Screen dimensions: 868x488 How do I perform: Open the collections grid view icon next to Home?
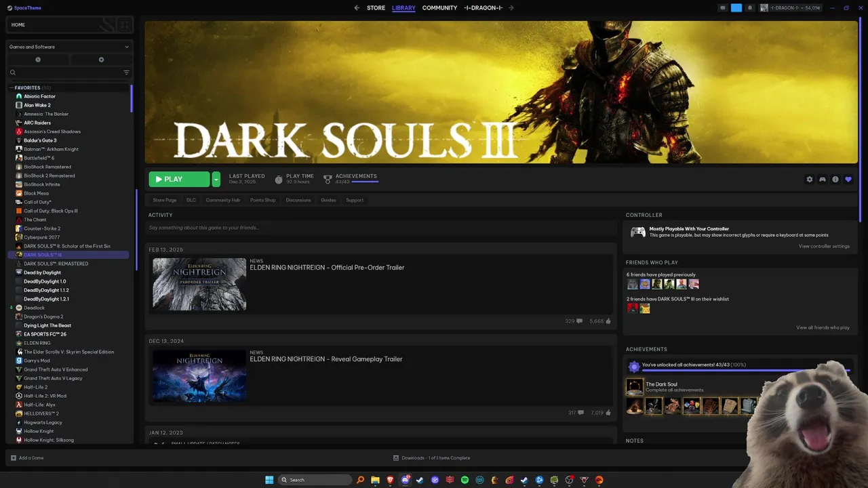pos(125,24)
